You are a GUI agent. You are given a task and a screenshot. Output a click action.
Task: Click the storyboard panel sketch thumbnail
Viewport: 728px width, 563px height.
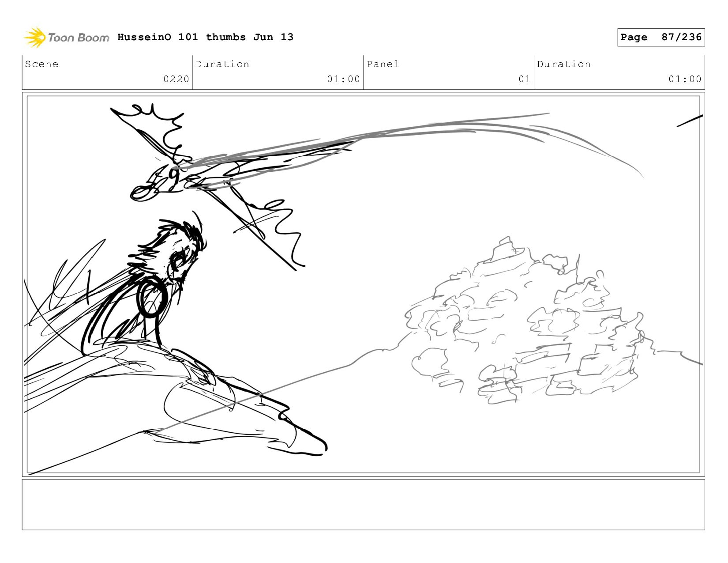[x=363, y=284]
